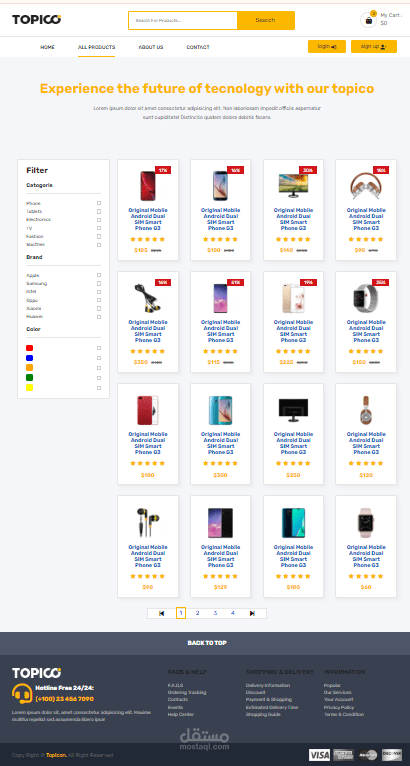410x766 pixels.
Task: Click the TOPICO logo in the header
Action: (x=37, y=20)
